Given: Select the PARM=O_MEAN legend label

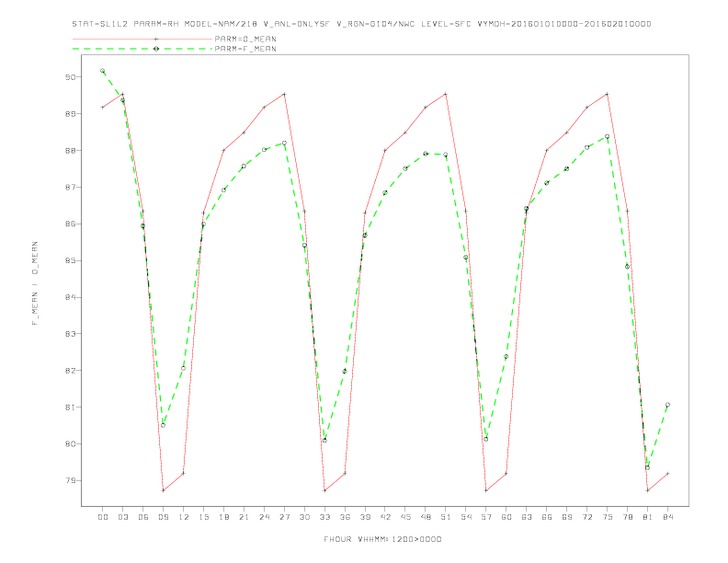Looking at the screenshot, I should [245, 39].
